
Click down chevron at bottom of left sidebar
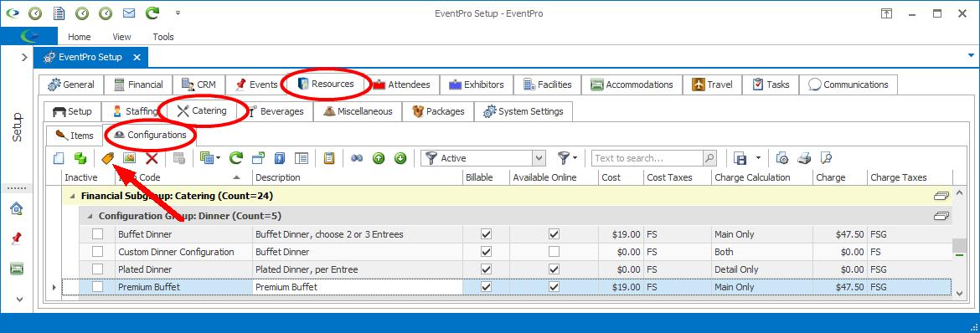(x=19, y=299)
